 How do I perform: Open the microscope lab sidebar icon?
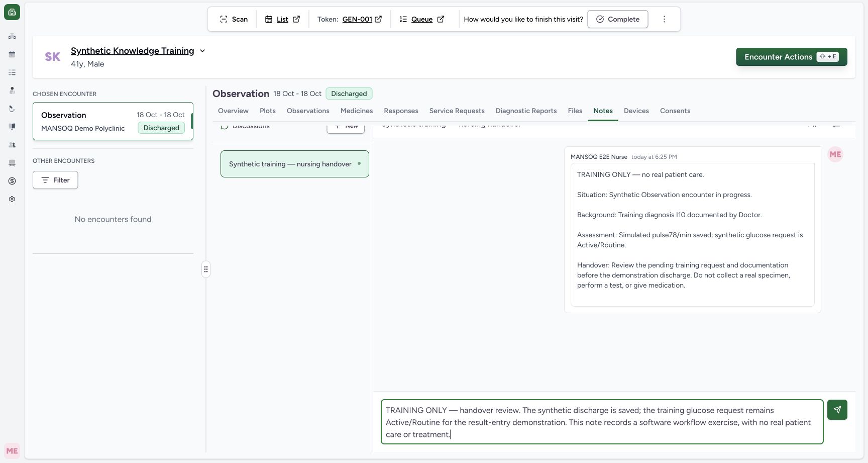click(12, 109)
